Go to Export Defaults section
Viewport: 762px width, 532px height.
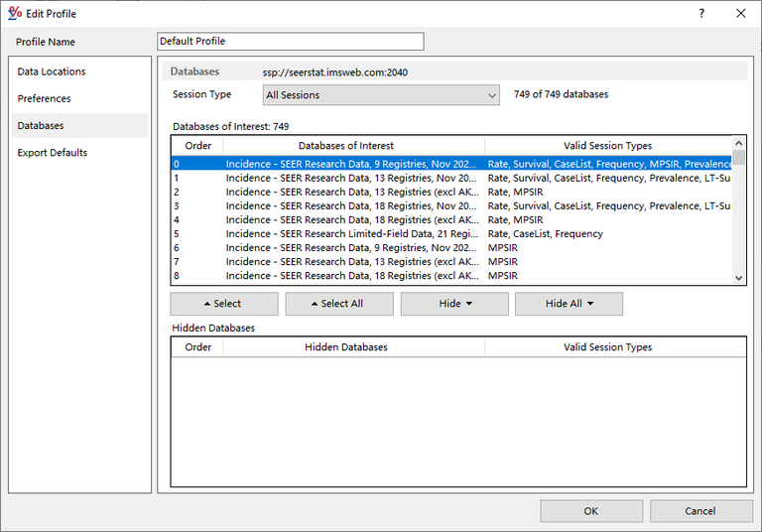(53, 153)
